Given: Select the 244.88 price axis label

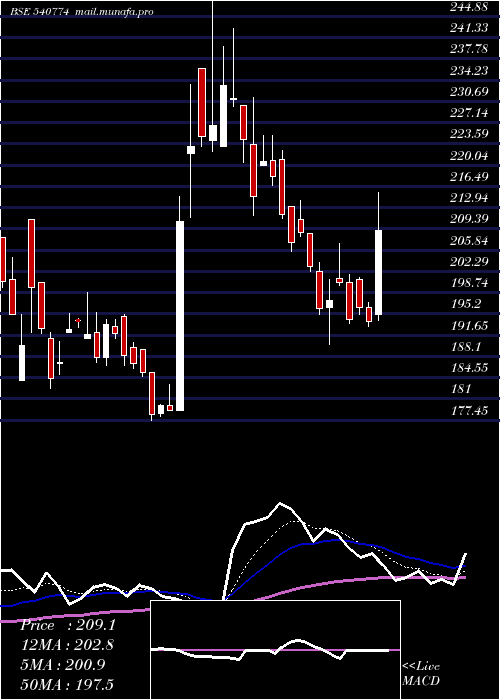Looking at the screenshot, I should [468, 7].
